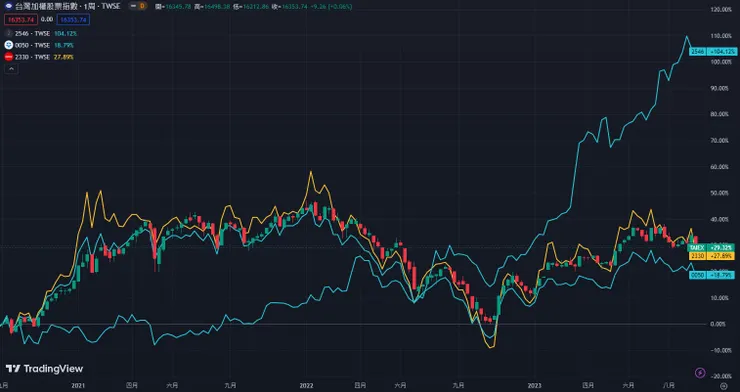Screen dimensions: 740x392
Task: Click the -10.00% mark on price axis
Action: coord(721,350)
